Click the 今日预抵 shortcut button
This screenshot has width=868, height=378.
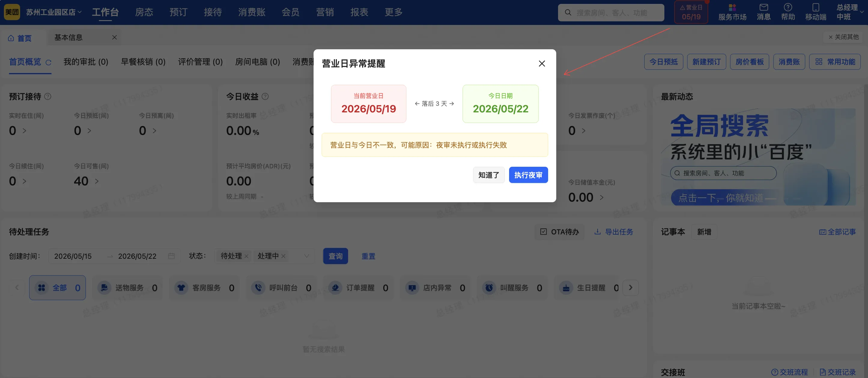663,62
